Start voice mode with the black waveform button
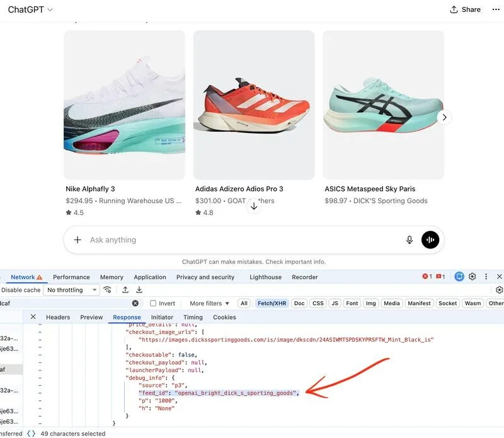This screenshot has height=438, width=504. [430, 240]
